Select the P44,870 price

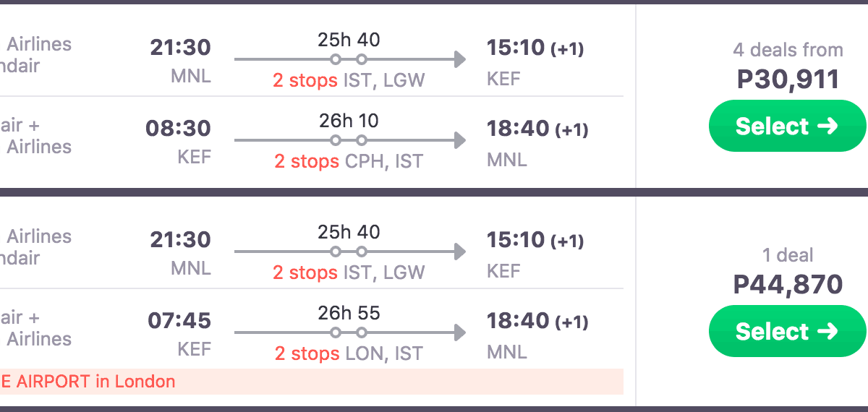point(788,284)
